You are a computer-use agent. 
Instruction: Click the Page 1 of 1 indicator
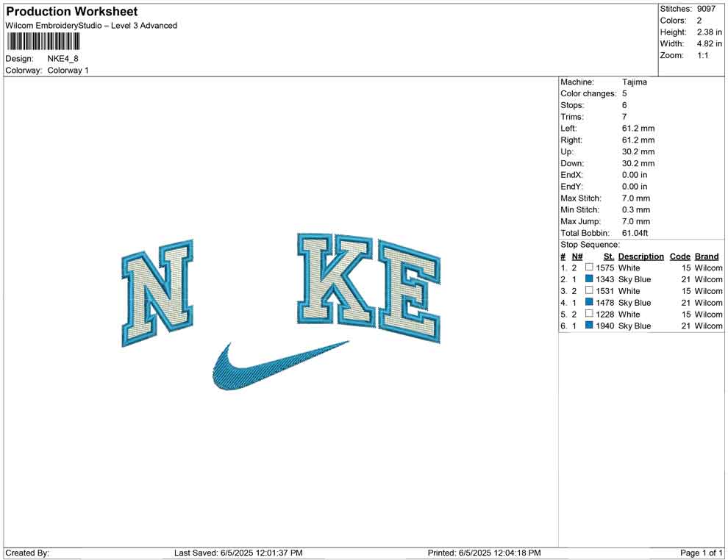click(x=701, y=553)
